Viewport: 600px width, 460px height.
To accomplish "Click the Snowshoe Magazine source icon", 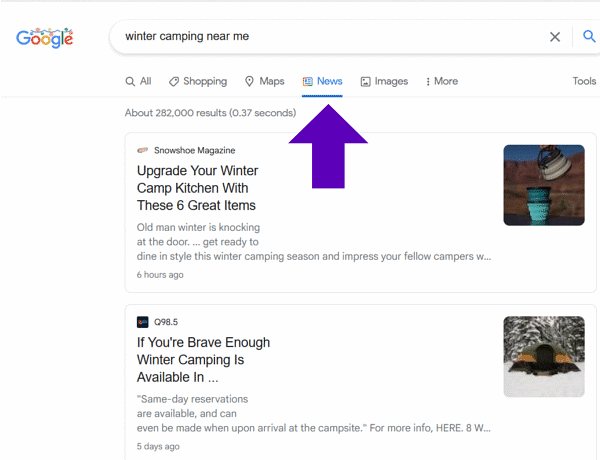I will [143, 150].
